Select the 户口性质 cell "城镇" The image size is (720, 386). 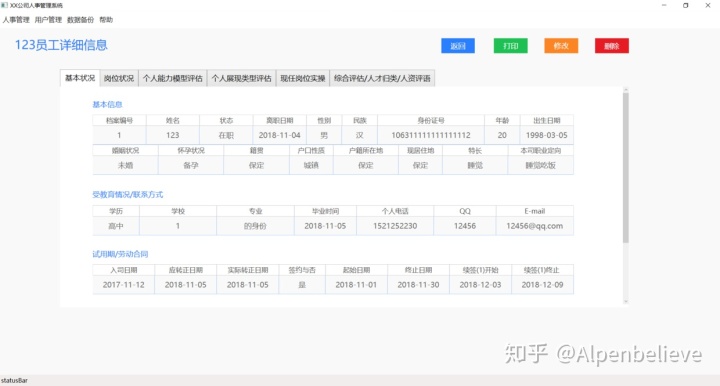311,165
